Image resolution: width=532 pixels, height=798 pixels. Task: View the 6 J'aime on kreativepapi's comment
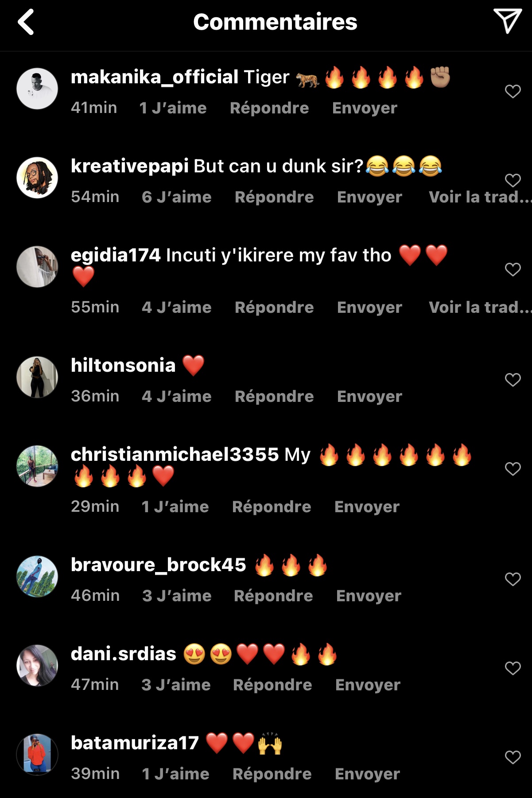tap(176, 197)
